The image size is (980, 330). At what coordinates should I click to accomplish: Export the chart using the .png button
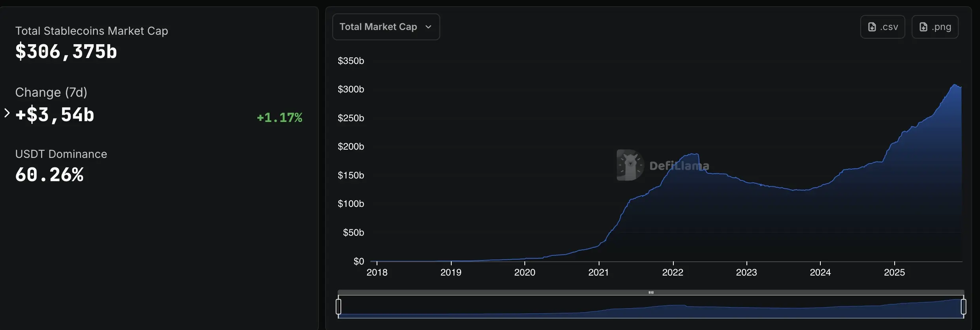[935, 27]
